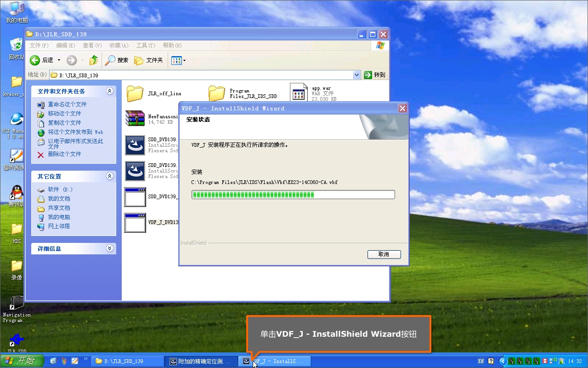This screenshot has height=368, width=588.
Task: Switch to 附加的精确定位测 taskbar button
Action: (x=201, y=361)
